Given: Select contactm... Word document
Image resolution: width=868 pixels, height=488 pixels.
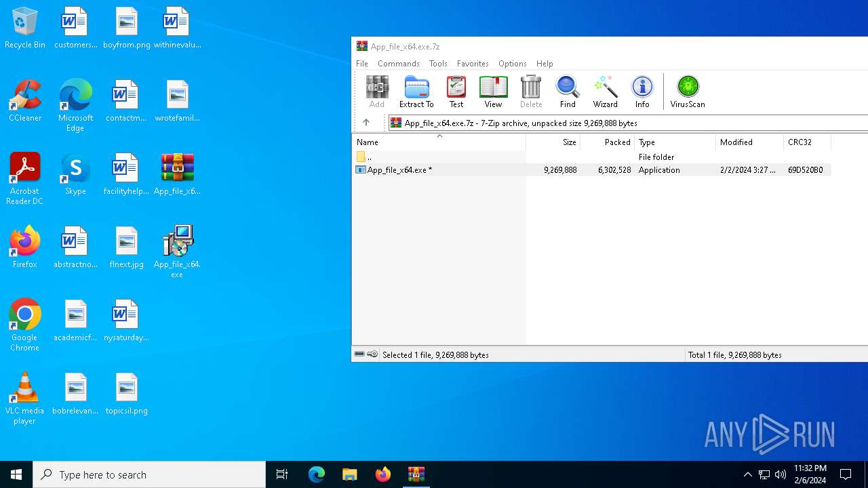Looking at the screenshot, I should pyautogui.click(x=126, y=101).
